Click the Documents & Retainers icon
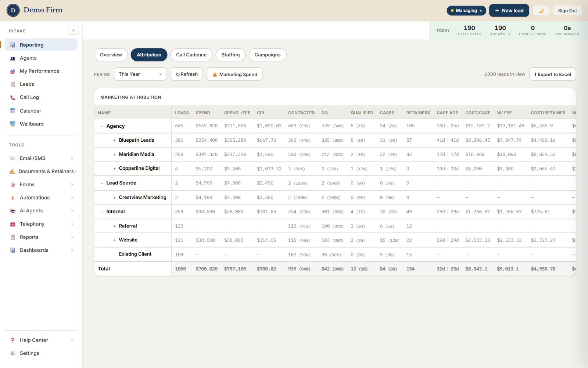The height and width of the screenshot is (368, 588). [x=12, y=171]
